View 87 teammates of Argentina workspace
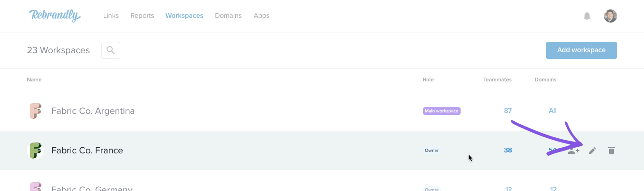The height and width of the screenshot is (191, 644). pos(508,111)
